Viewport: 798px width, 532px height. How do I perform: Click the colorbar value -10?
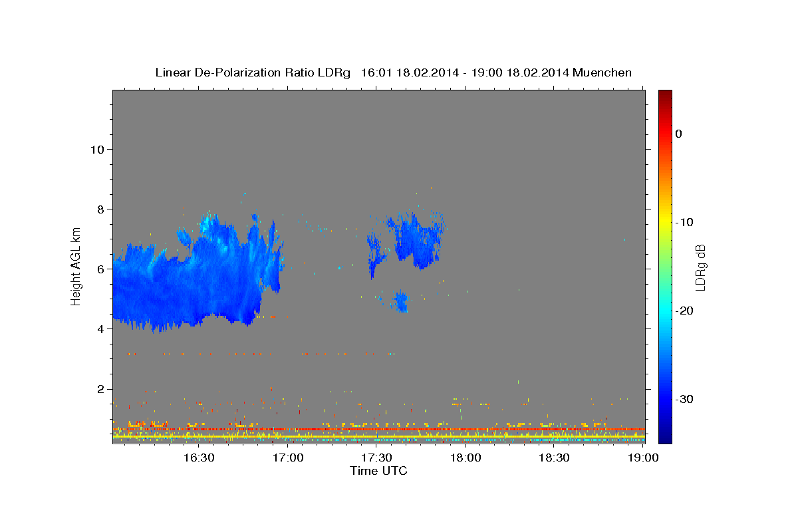pyautogui.click(x=685, y=222)
